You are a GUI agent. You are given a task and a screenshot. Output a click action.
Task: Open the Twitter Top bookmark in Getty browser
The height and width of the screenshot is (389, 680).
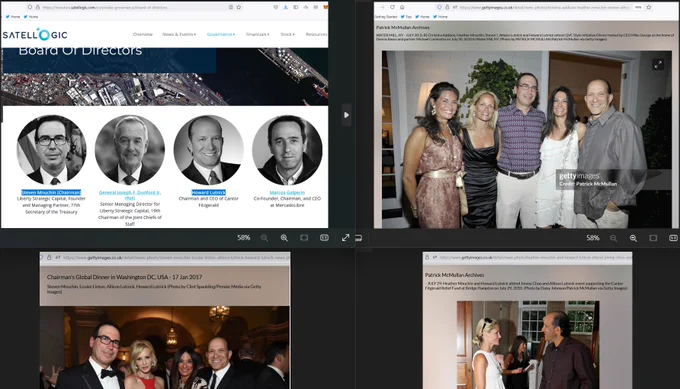(x=405, y=16)
